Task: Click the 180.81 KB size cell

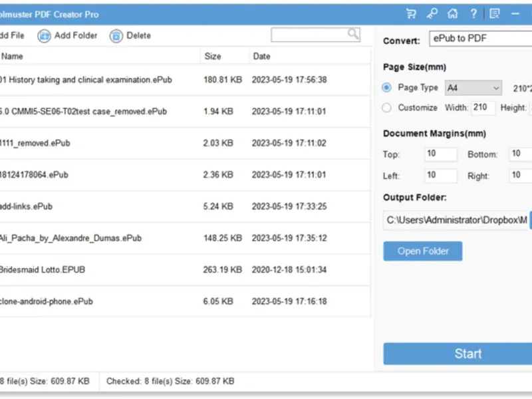Action: (x=223, y=80)
